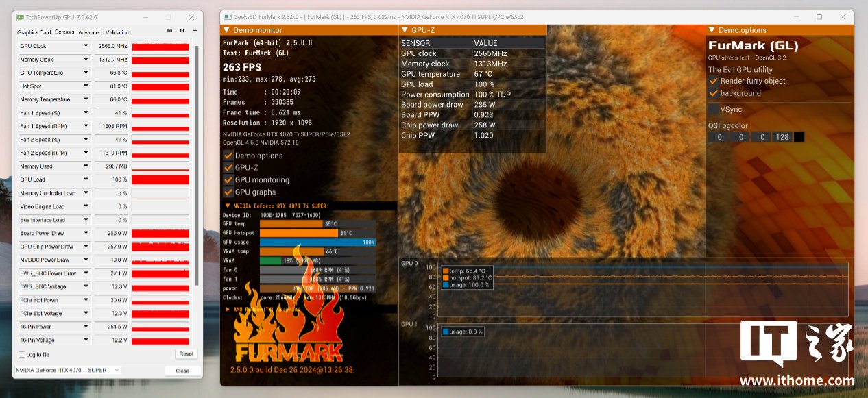Maximize the FurMark window

[x=819, y=17]
